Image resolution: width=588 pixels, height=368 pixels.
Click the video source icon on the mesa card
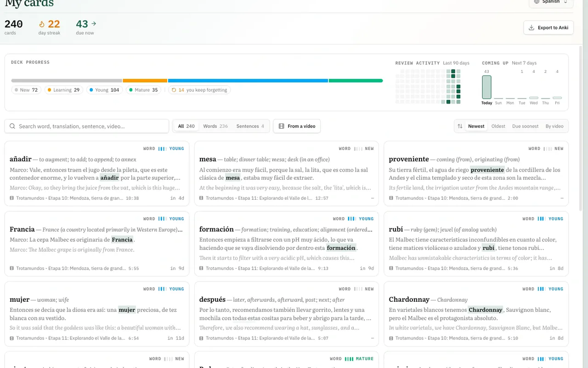click(201, 198)
